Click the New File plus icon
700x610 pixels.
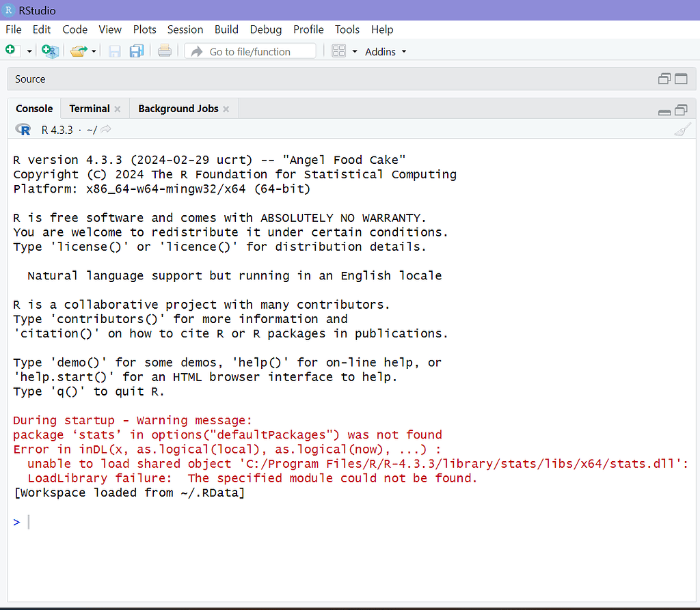[11, 51]
